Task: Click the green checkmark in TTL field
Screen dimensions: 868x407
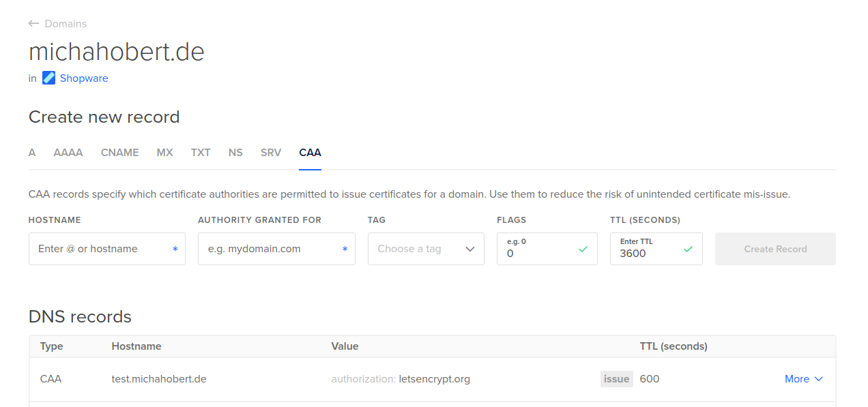Action: (688, 250)
